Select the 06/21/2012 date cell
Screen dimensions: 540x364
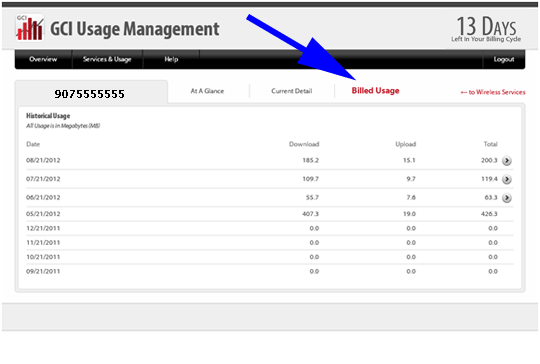pos(43,197)
